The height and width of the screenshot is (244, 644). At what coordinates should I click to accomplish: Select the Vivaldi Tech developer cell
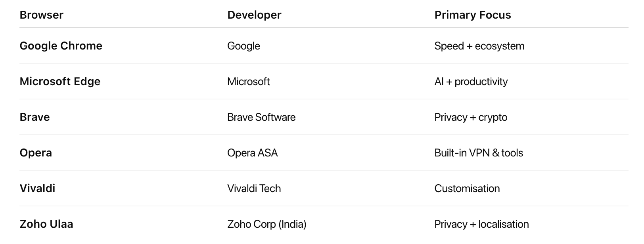[x=254, y=189]
